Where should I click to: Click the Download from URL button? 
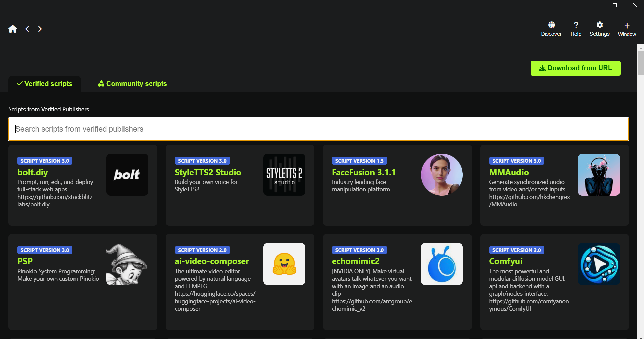[575, 68]
